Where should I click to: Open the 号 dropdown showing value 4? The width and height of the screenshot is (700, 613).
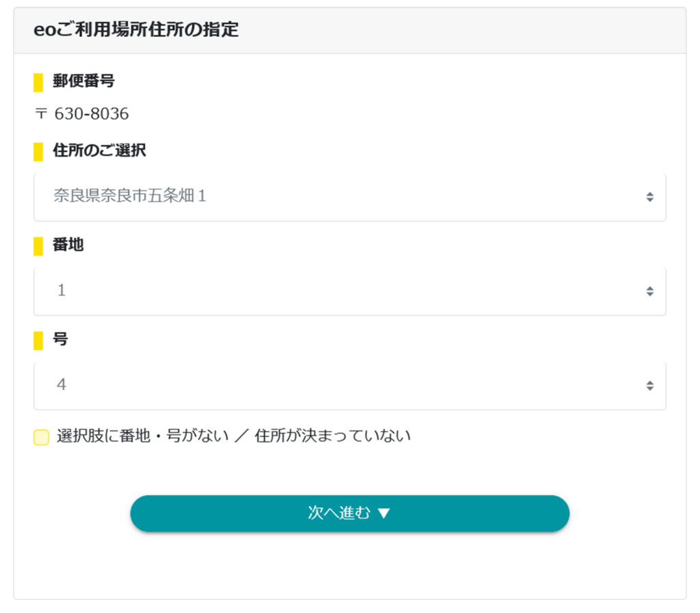350,385
